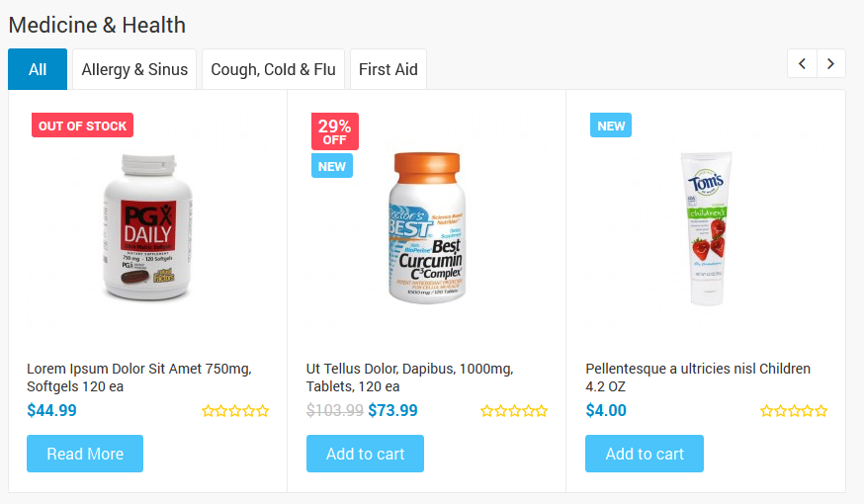The image size is (864, 504).
Task: Switch to Allergy & Sinus tab
Action: [x=134, y=69]
